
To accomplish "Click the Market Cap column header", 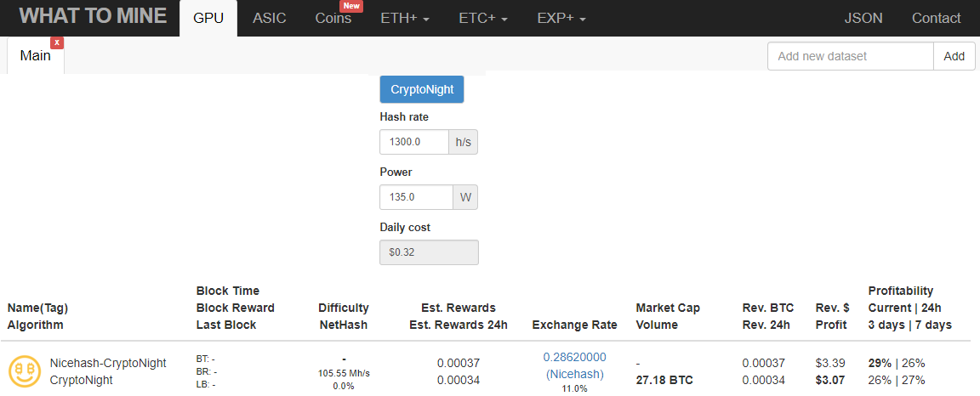I will click(668, 308).
